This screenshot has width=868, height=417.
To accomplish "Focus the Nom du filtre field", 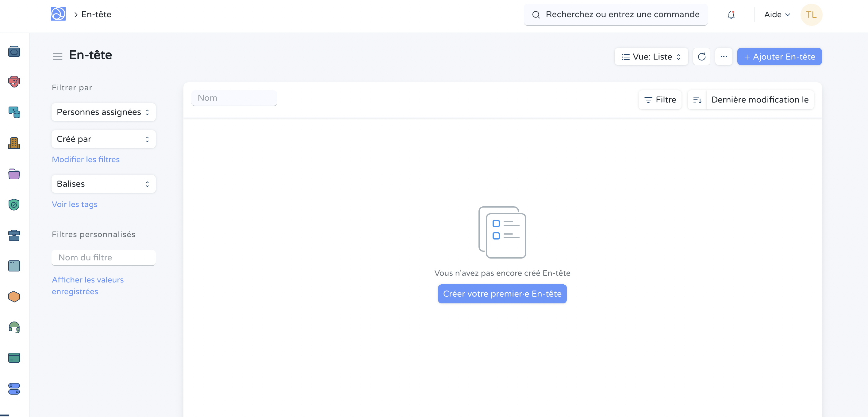I will (103, 257).
